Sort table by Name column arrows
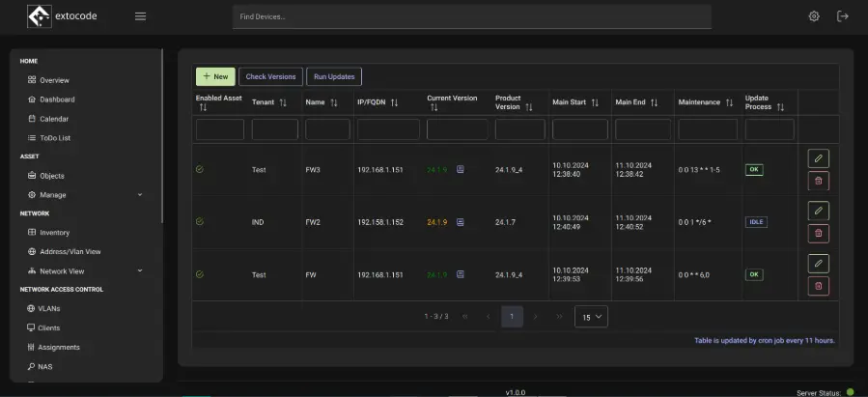Image resolution: width=868 pixels, height=397 pixels. tap(334, 102)
